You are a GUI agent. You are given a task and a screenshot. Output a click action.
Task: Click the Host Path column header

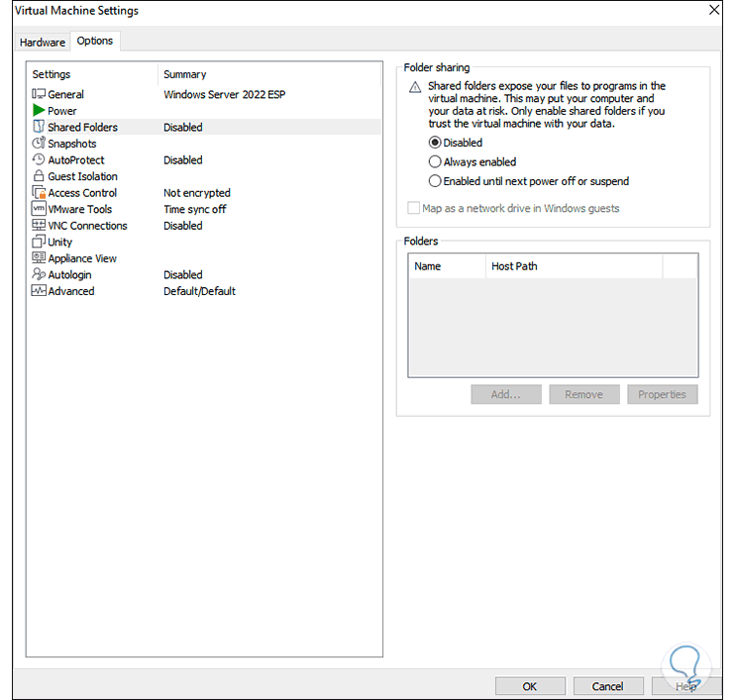pyautogui.click(x=514, y=266)
